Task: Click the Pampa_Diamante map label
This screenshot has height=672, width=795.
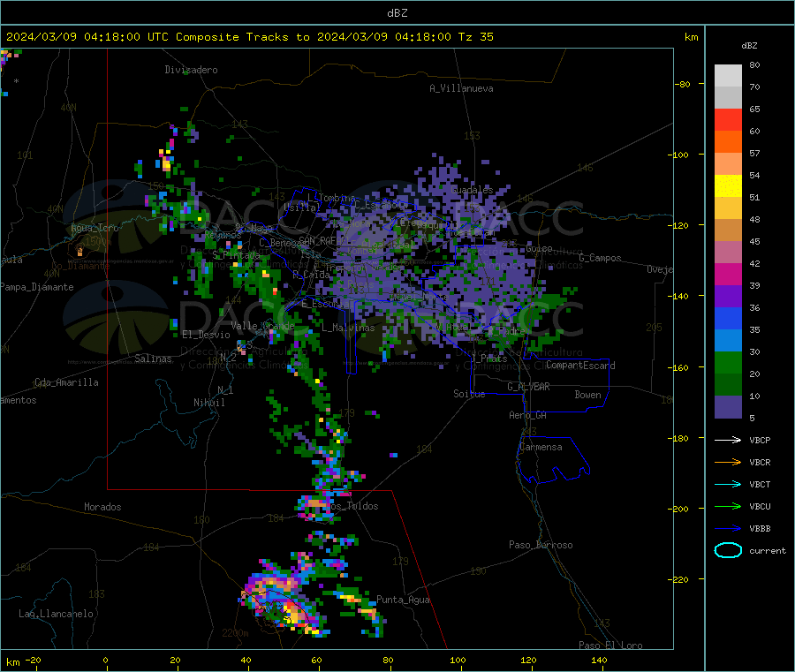Action: tap(37, 287)
